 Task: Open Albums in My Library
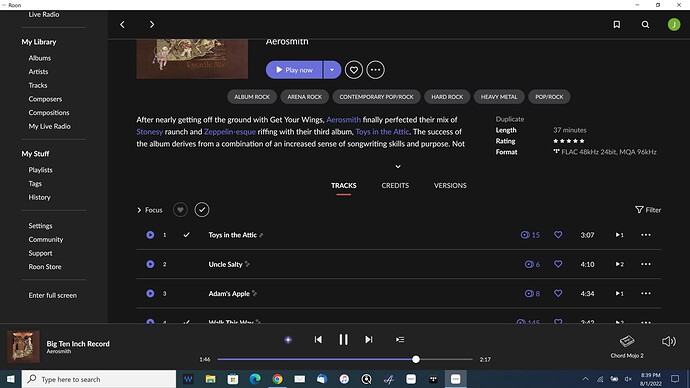point(40,58)
